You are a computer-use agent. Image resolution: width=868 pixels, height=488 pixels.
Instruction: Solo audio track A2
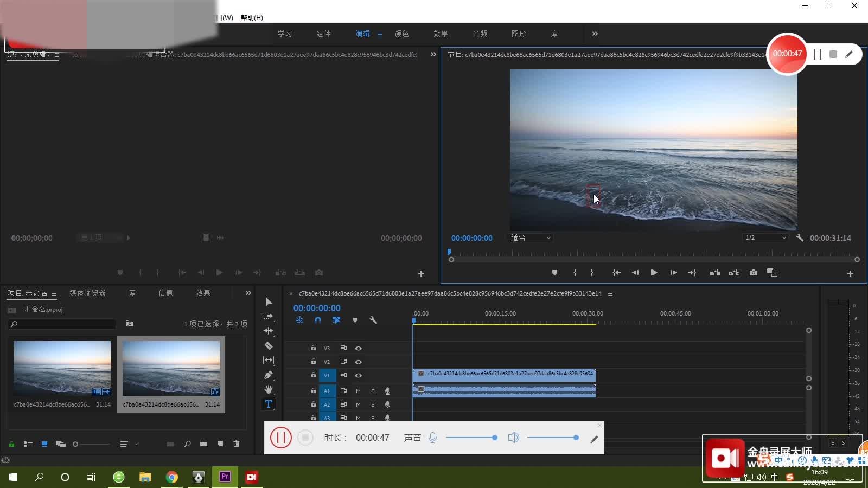coord(373,404)
